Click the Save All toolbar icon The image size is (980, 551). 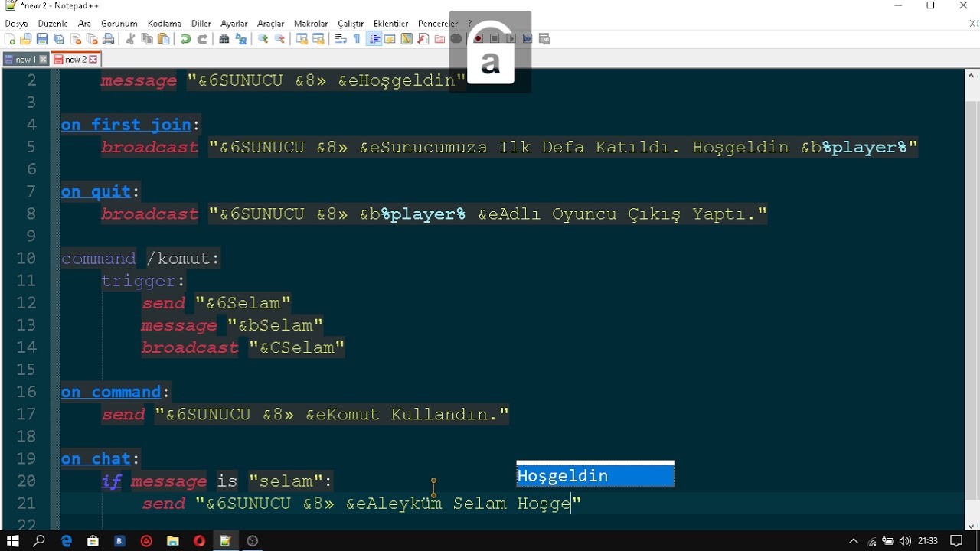pyautogui.click(x=58, y=39)
